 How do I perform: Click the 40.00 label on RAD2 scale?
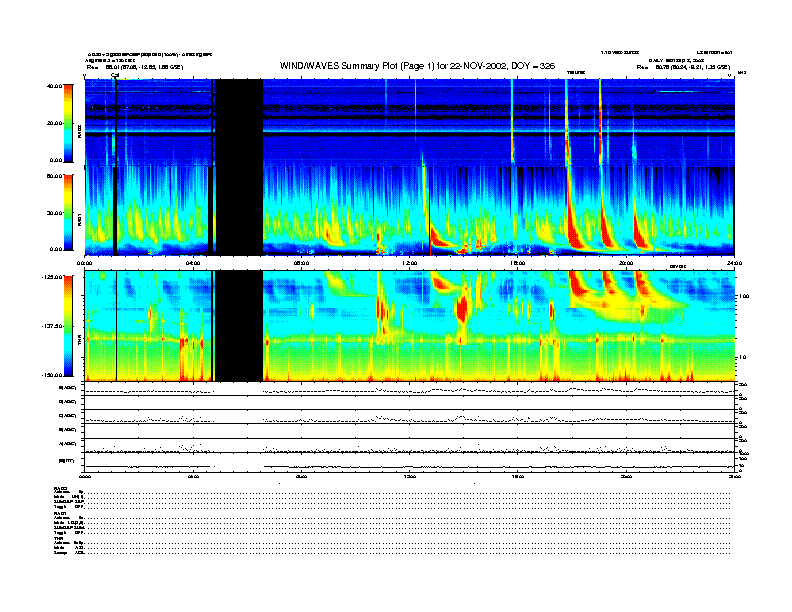[54, 86]
